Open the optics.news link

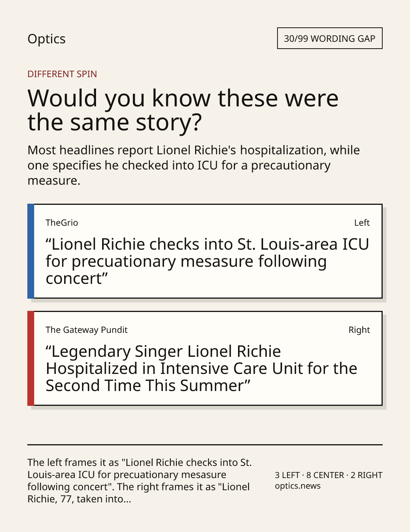pos(298,486)
